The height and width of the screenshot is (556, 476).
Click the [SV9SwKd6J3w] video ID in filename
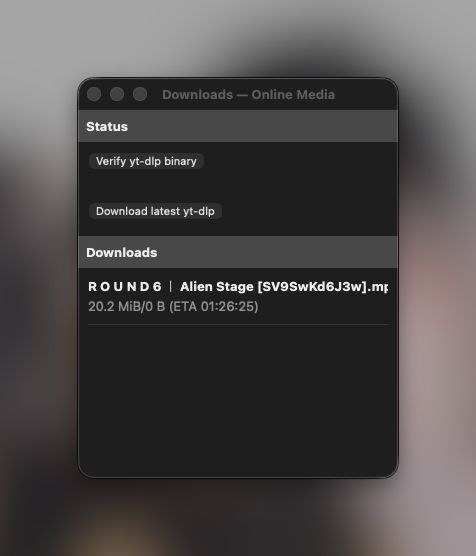pyautogui.click(x=312, y=287)
